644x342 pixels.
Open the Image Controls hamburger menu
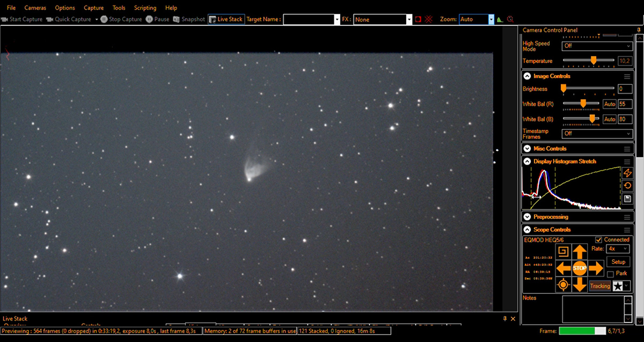pyautogui.click(x=627, y=76)
